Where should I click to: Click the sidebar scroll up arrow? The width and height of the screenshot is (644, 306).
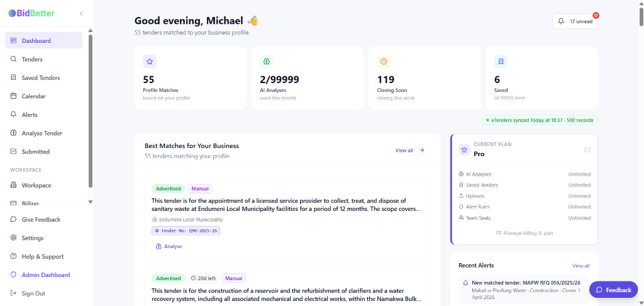click(91, 31)
